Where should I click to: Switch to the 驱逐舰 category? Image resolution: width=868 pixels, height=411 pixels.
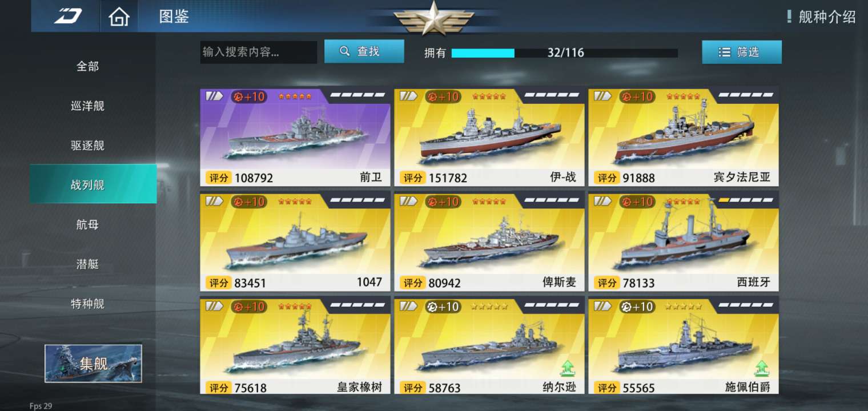coord(87,146)
